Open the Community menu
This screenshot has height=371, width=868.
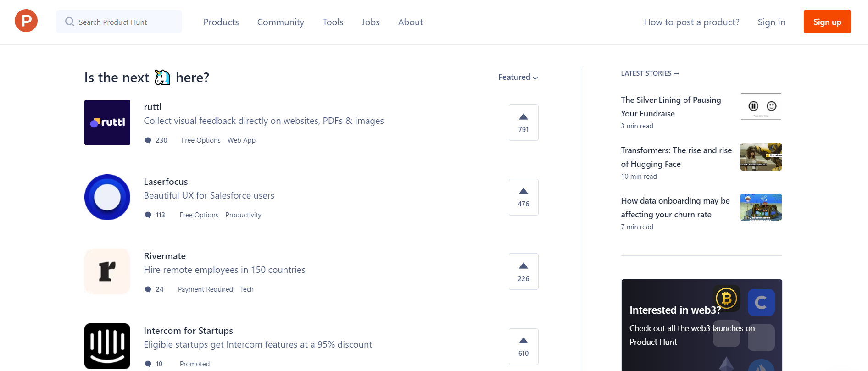pos(280,22)
